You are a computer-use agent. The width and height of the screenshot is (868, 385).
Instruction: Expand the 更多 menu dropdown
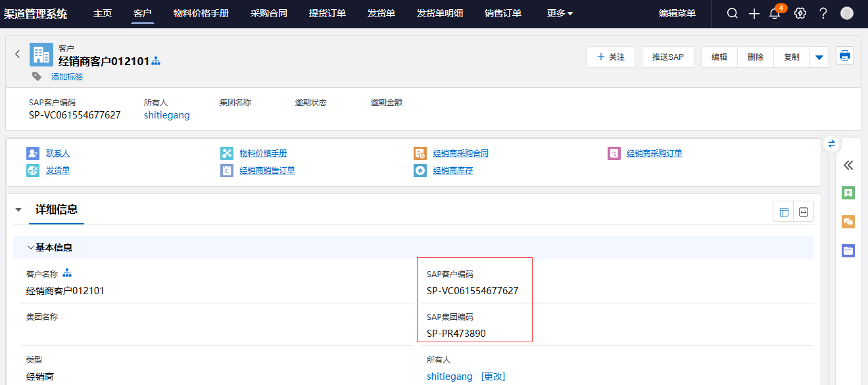[x=560, y=14]
